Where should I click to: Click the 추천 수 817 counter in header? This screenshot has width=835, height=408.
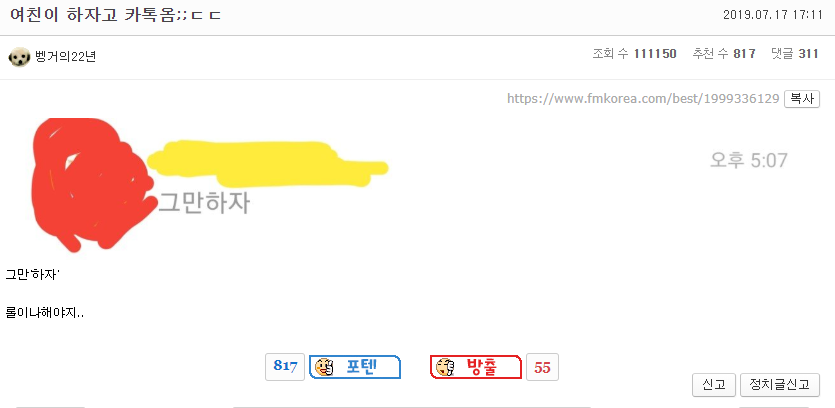coord(724,54)
